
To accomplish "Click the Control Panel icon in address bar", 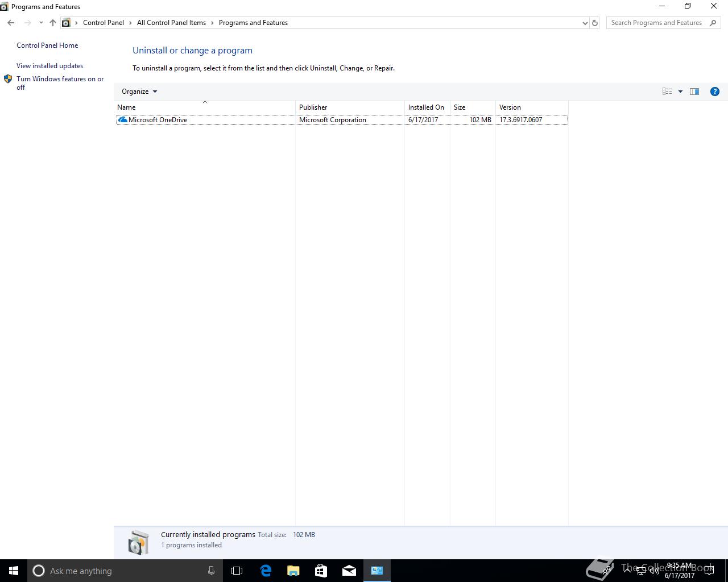I will pyautogui.click(x=66, y=23).
